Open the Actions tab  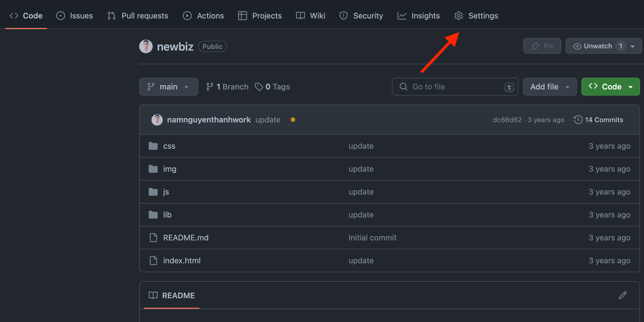(x=203, y=16)
